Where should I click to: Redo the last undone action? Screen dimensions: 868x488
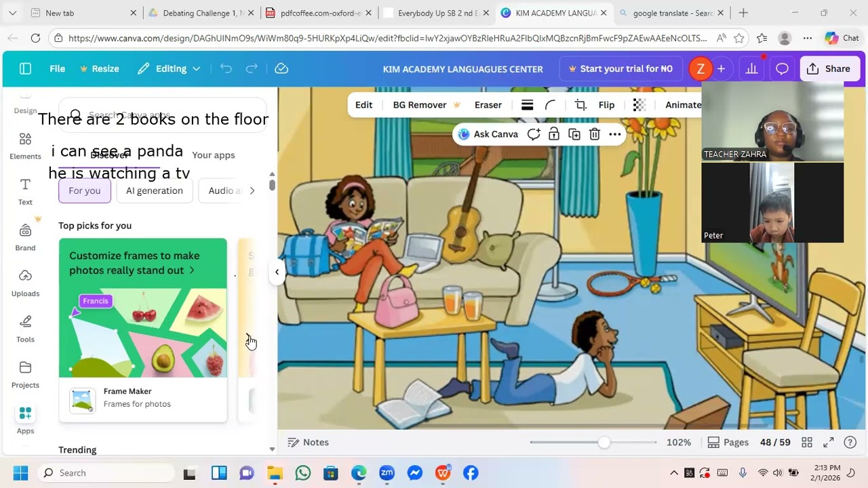point(252,68)
